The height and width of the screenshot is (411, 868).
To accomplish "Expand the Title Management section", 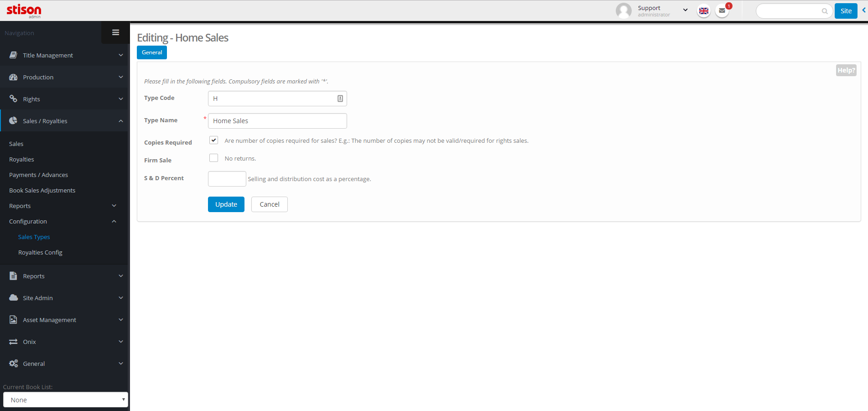I will [x=65, y=55].
